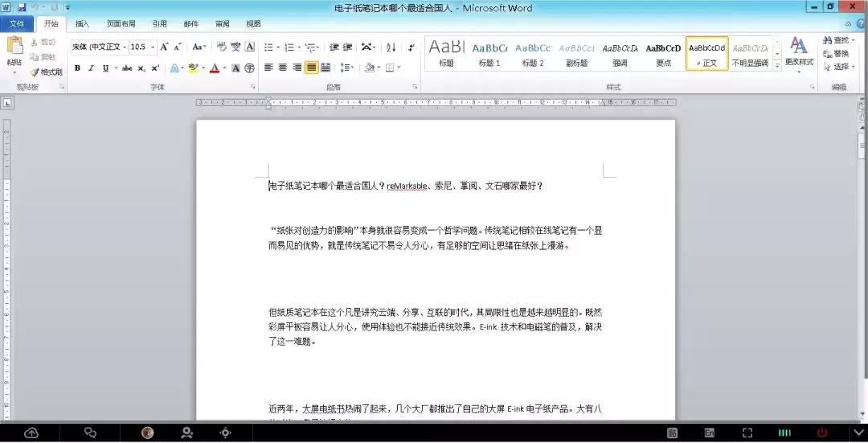Select justify alignment (highlighted)
The width and height of the screenshot is (868, 443).
tap(312, 68)
